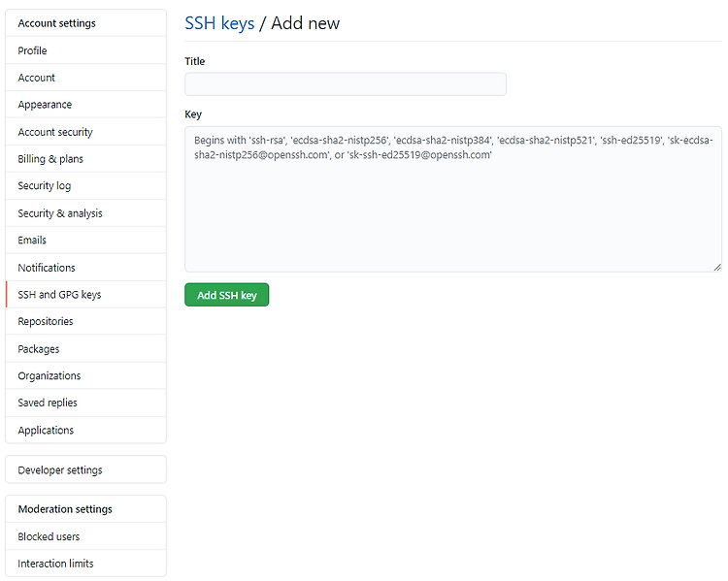Screen dimensions: 728x581
Task: Focus the Title input field
Action: coord(346,84)
